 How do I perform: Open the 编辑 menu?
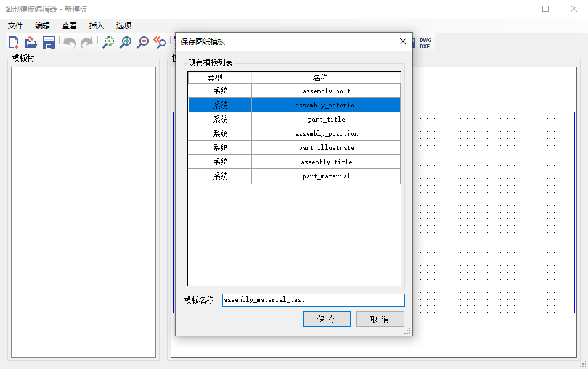point(43,25)
